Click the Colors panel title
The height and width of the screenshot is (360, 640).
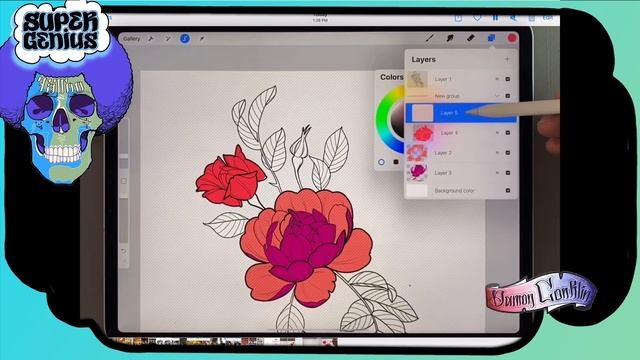click(391, 77)
